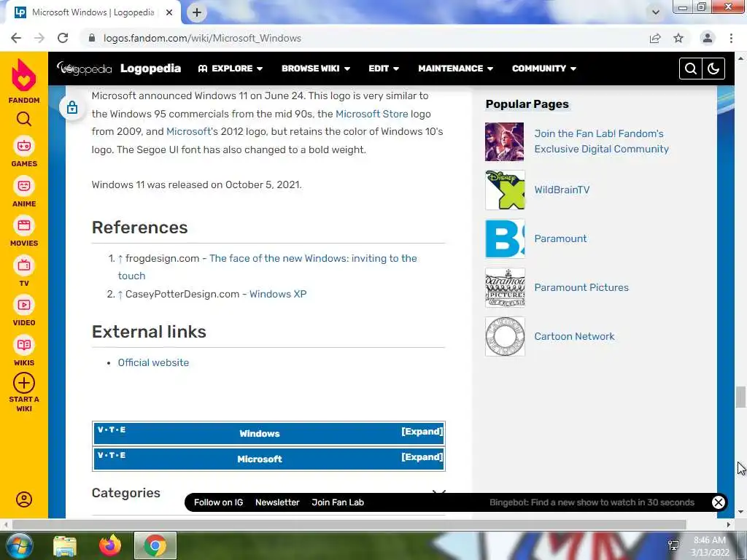Click the Cartoon Network thumbnail
The width and height of the screenshot is (747, 560).
(x=505, y=336)
